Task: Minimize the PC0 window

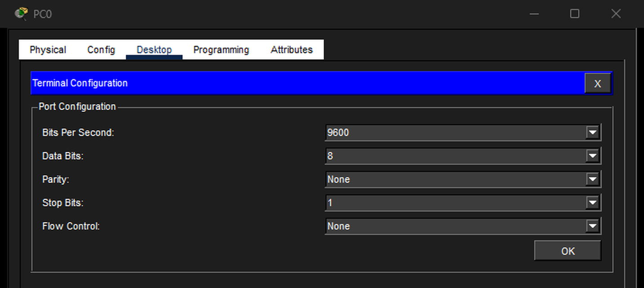Action: [533, 14]
